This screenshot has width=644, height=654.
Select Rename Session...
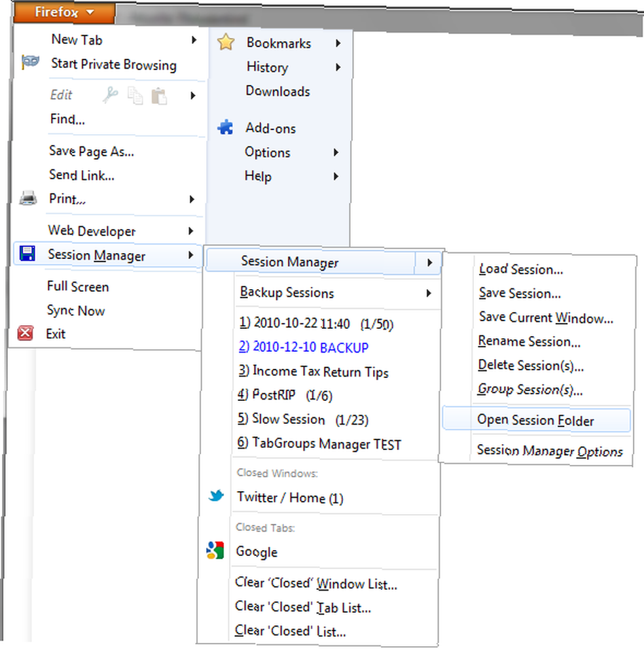coord(529,341)
